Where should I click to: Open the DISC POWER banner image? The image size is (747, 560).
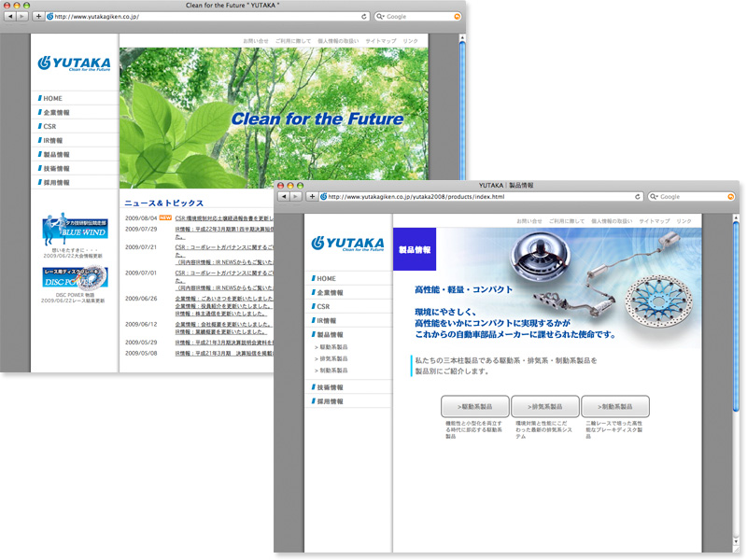tap(75, 277)
